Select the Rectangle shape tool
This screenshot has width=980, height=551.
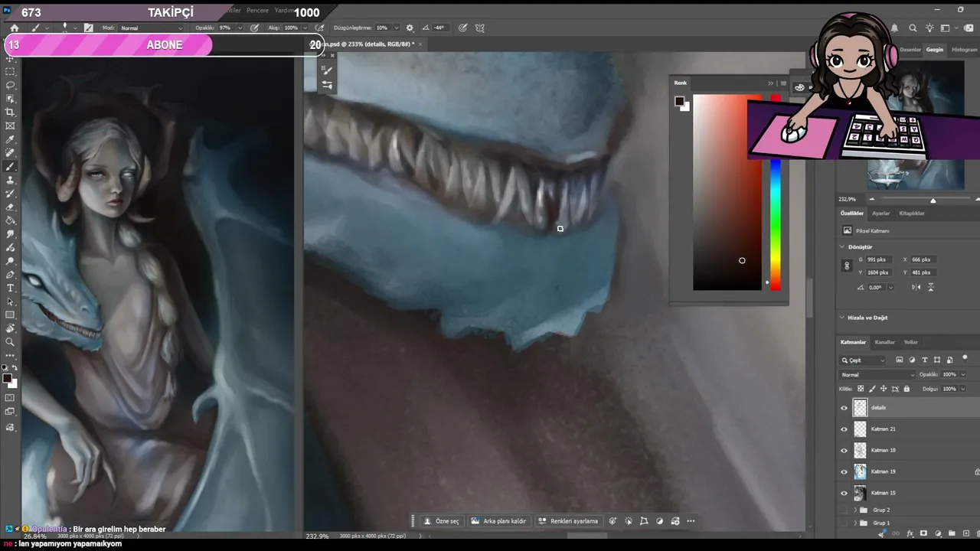10,315
